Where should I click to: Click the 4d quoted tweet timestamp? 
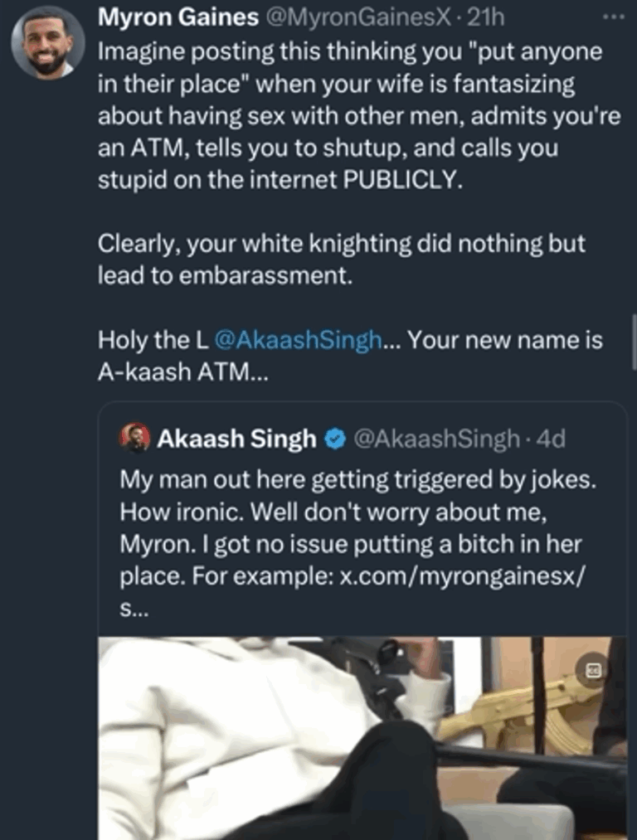[550, 439]
